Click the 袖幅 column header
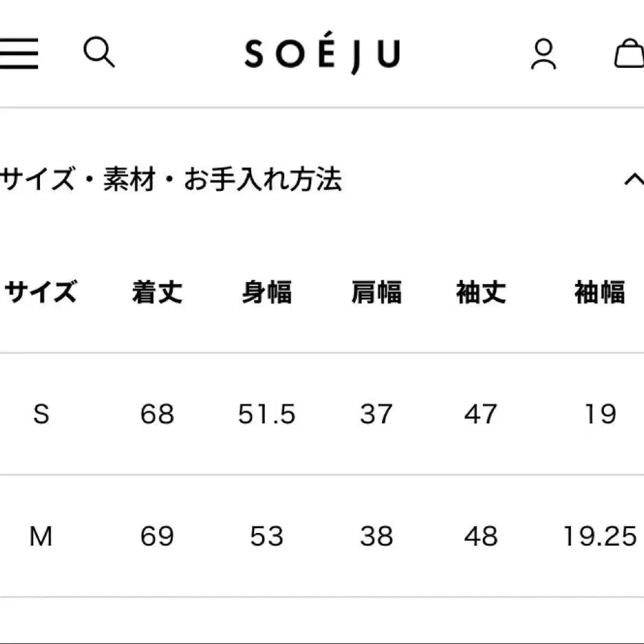This screenshot has width=644, height=644. point(600,293)
